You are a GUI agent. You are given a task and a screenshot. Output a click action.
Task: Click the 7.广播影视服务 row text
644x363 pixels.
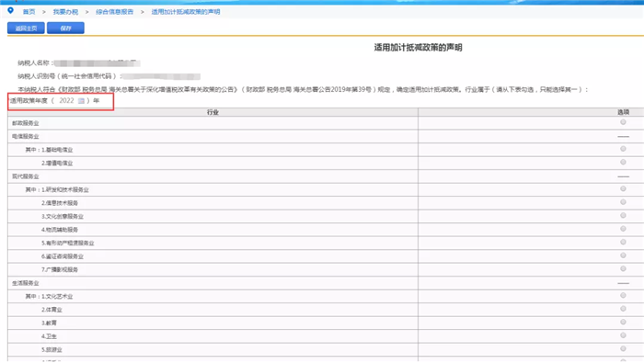coord(60,270)
